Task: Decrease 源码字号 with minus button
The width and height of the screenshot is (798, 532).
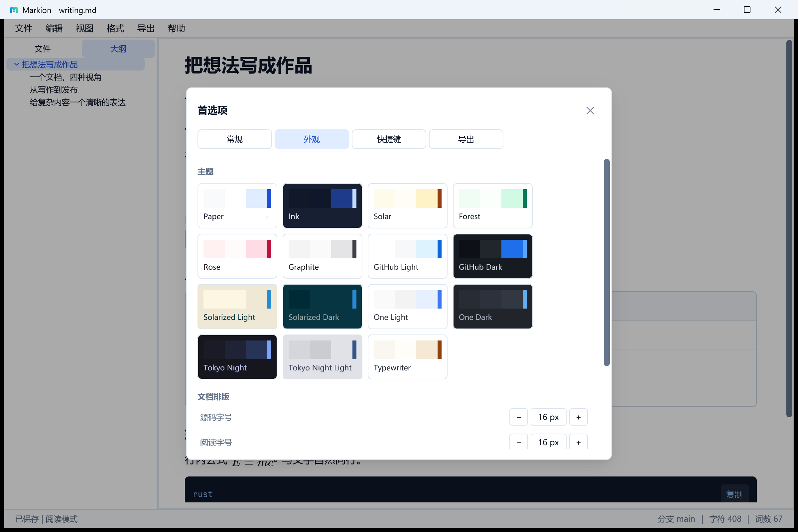Action: 518,417
